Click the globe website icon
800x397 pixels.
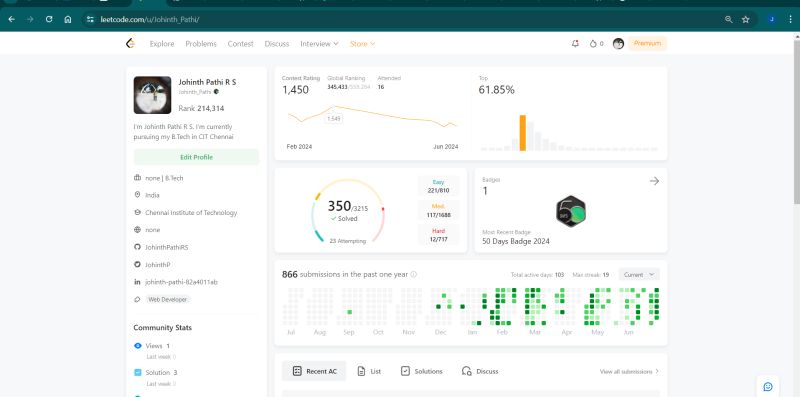click(137, 230)
